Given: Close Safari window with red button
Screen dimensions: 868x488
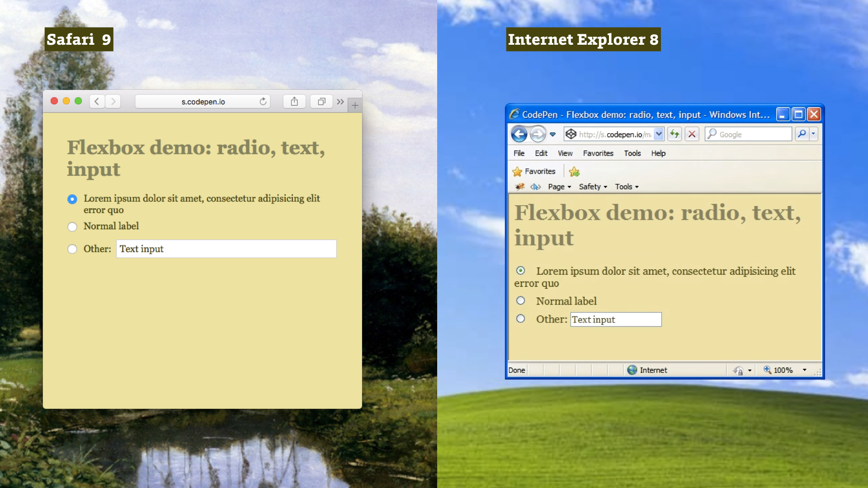Looking at the screenshot, I should coord(54,101).
